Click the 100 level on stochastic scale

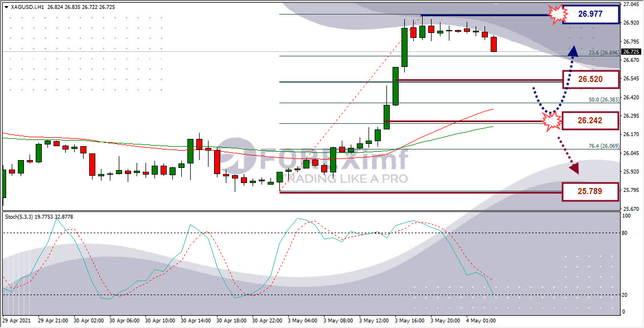(627, 215)
